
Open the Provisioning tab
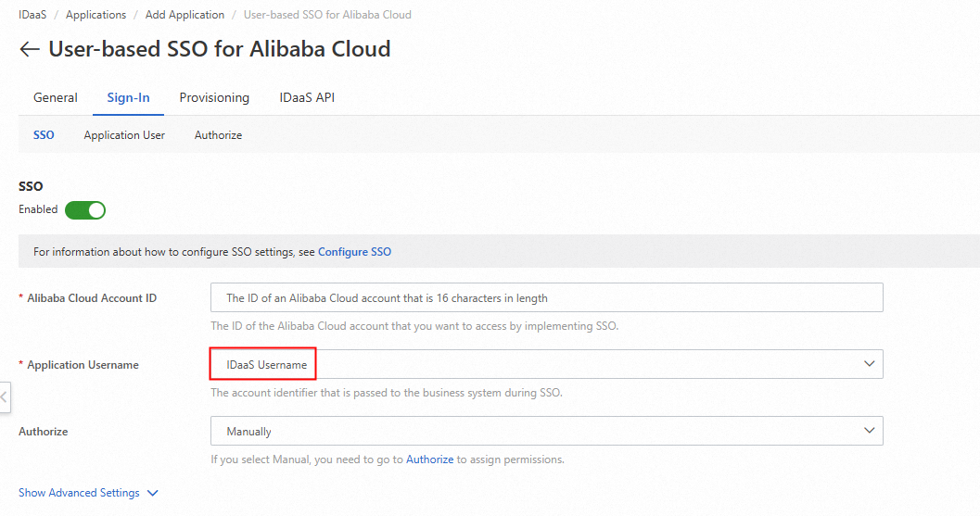tap(214, 97)
